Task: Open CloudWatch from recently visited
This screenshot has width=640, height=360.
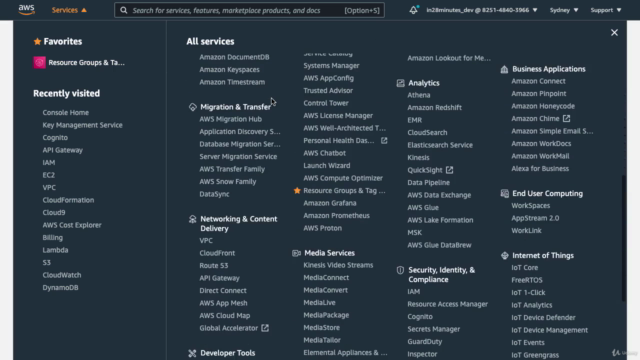Action: pos(62,275)
